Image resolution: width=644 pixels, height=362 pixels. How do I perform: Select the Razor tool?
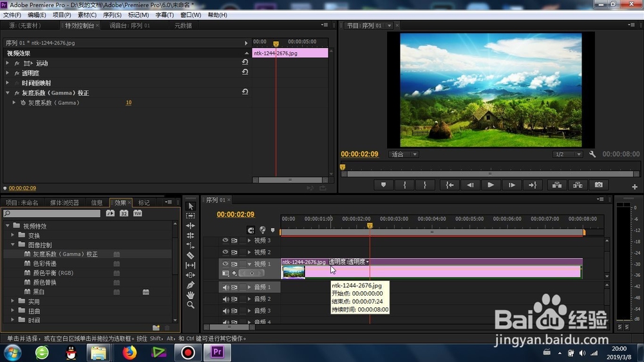click(191, 255)
